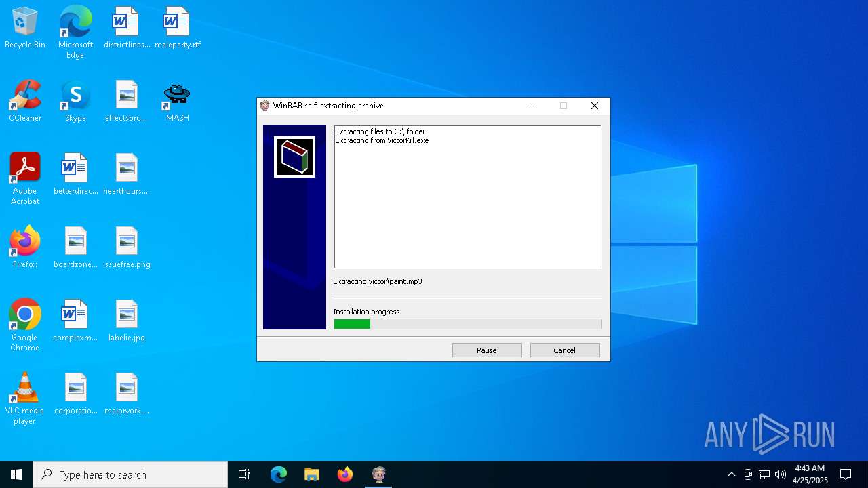The image size is (868, 488).
Task: Open network status tray icon
Action: tap(764, 474)
